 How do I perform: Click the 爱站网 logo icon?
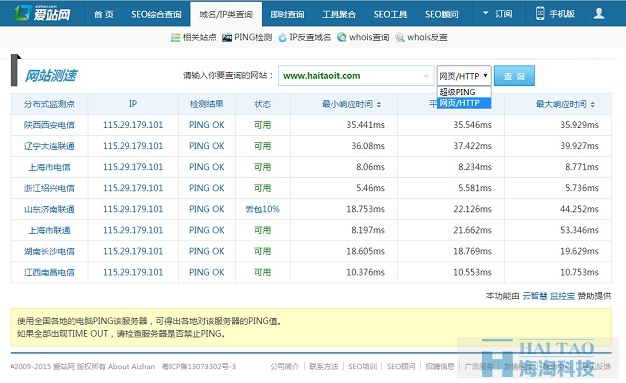(x=23, y=13)
